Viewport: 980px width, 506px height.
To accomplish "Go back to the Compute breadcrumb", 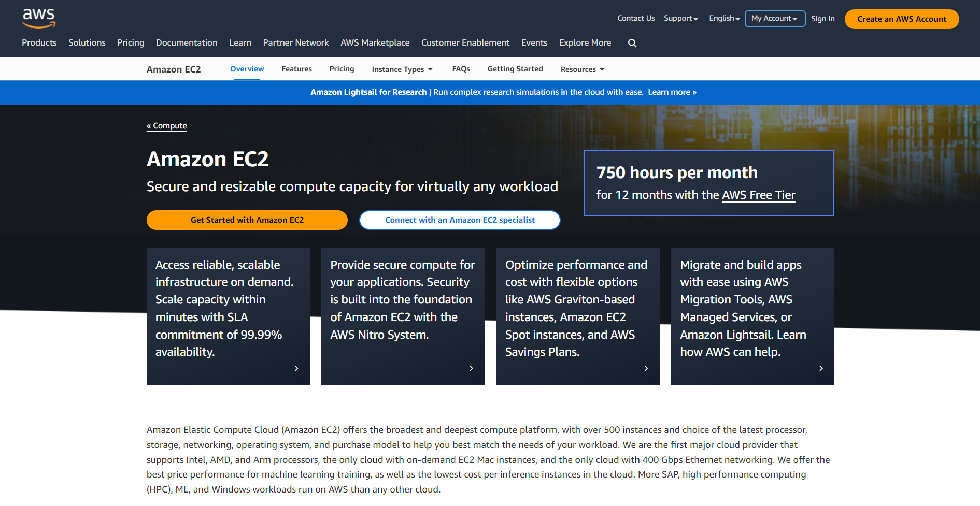I will [x=167, y=126].
